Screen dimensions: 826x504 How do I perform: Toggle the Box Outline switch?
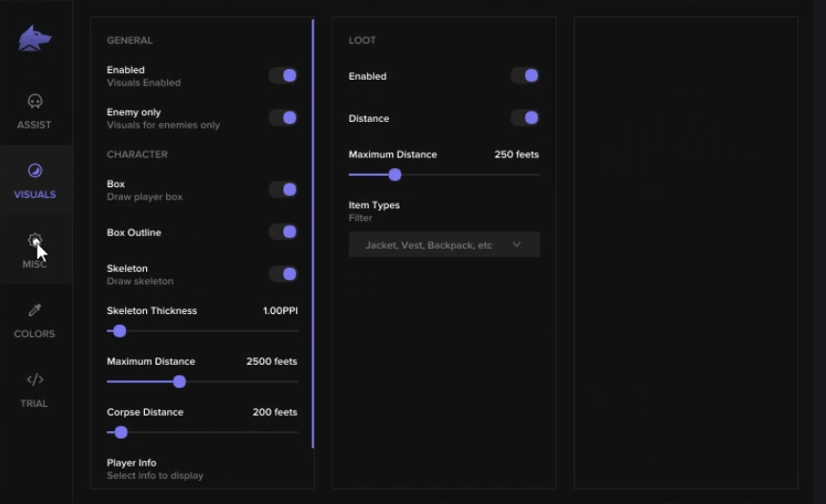283,231
